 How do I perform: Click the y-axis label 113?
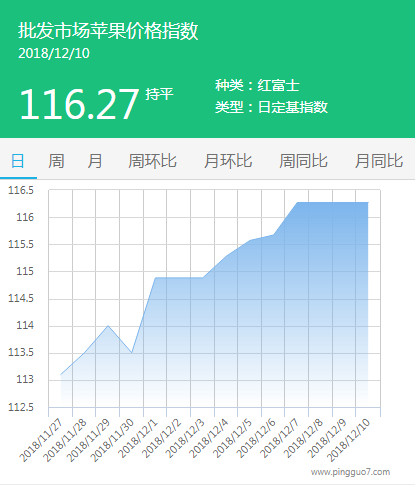point(25,379)
